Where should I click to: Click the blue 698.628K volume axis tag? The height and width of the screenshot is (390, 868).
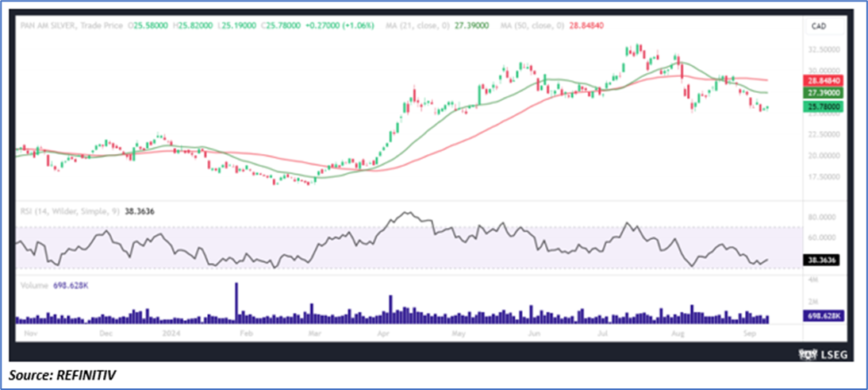825,316
